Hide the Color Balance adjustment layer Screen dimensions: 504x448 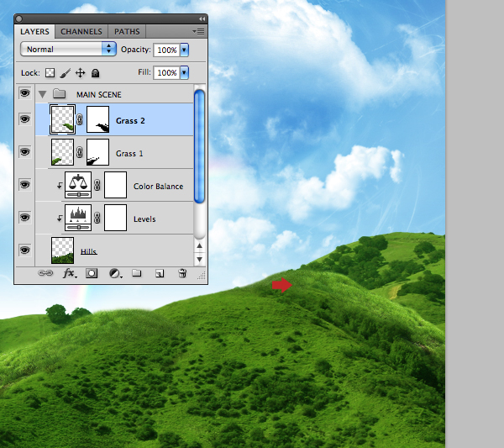(x=24, y=185)
